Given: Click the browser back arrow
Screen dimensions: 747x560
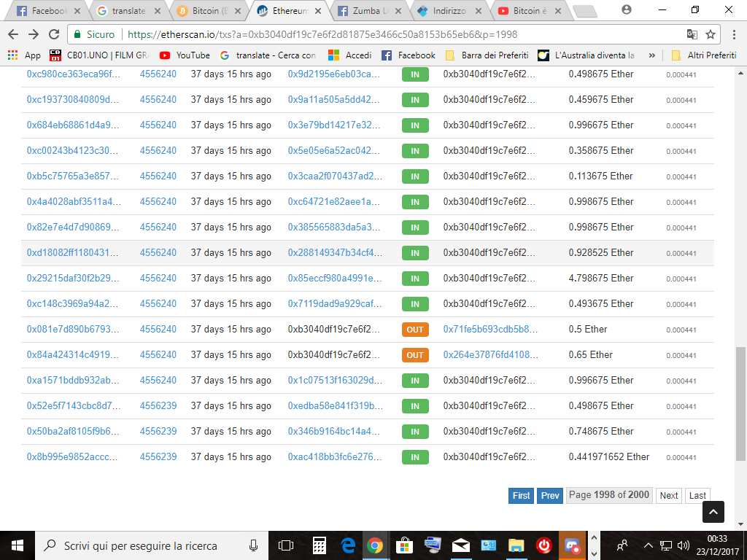Looking at the screenshot, I should [x=13, y=34].
